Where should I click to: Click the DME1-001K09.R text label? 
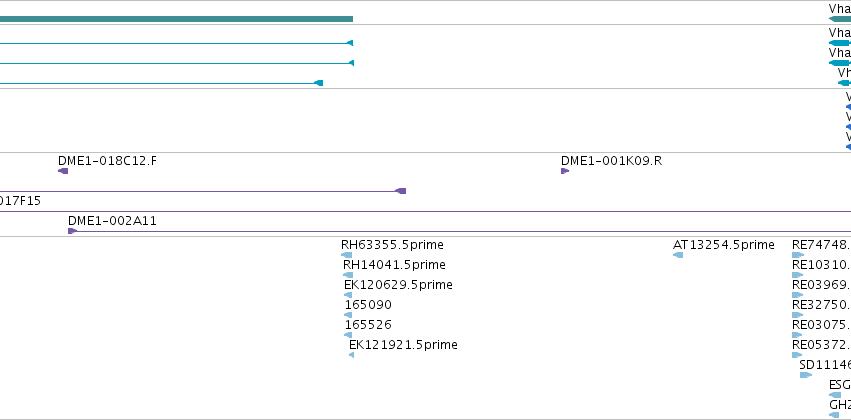(x=612, y=161)
